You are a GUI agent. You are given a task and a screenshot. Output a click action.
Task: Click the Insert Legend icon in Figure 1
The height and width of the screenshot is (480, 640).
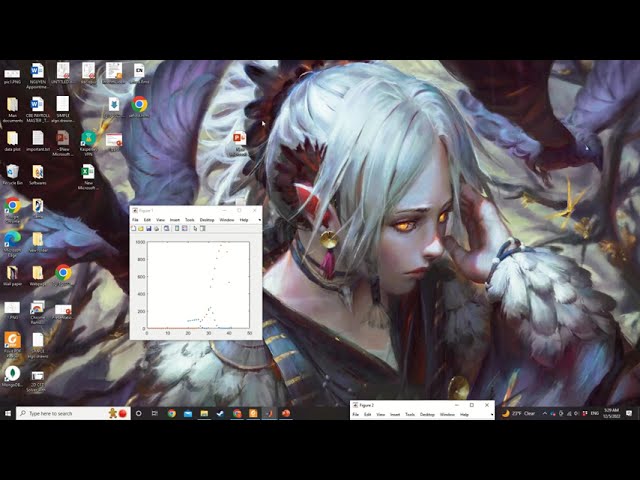click(x=184, y=229)
